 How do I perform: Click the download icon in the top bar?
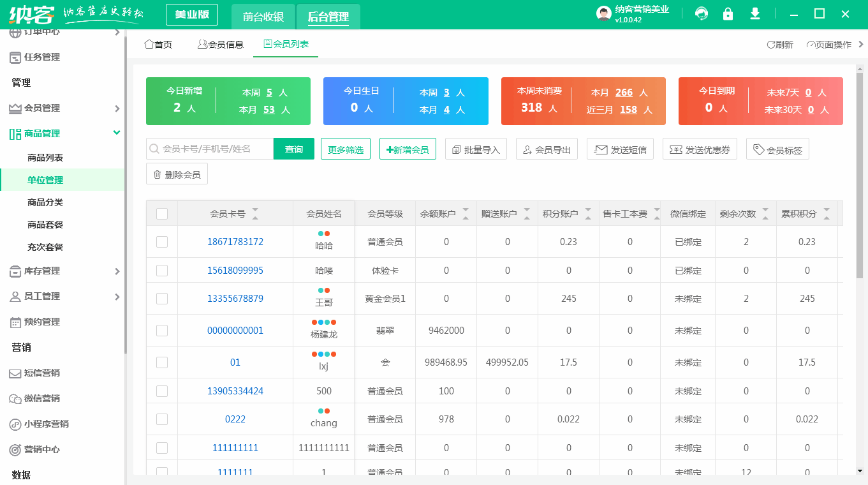754,13
